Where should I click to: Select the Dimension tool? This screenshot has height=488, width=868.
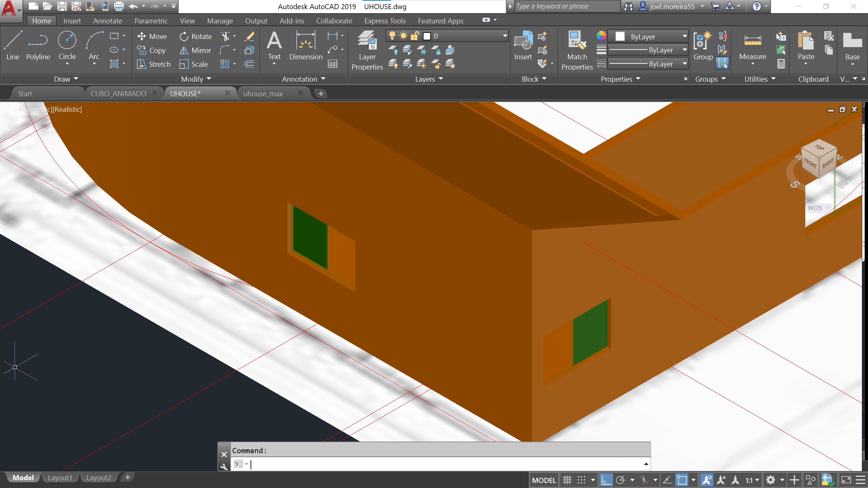pos(306,46)
